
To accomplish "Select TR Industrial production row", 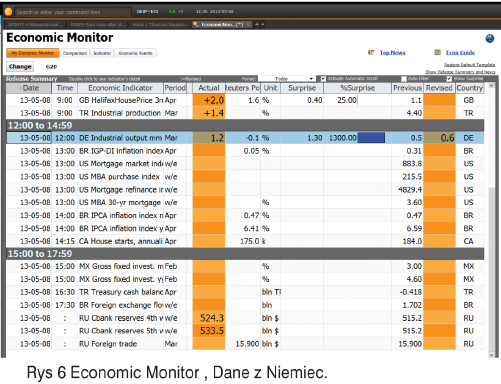I will click(245, 113).
